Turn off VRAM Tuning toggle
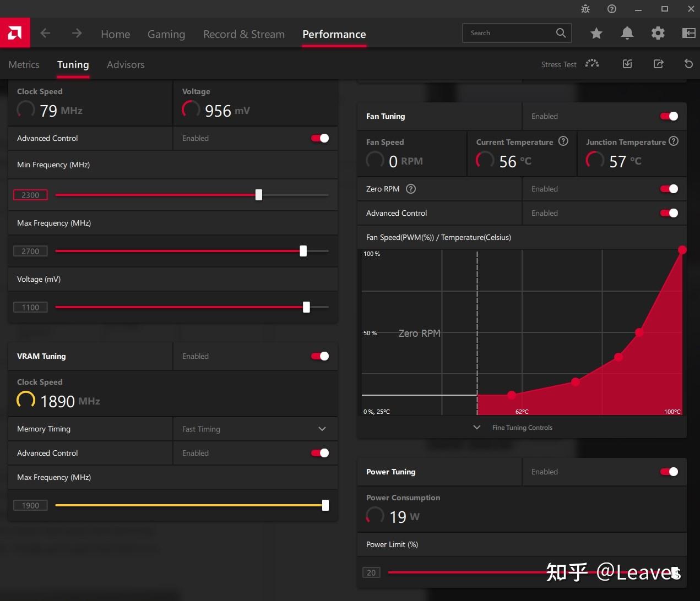The width and height of the screenshot is (700, 601). click(320, 356)
